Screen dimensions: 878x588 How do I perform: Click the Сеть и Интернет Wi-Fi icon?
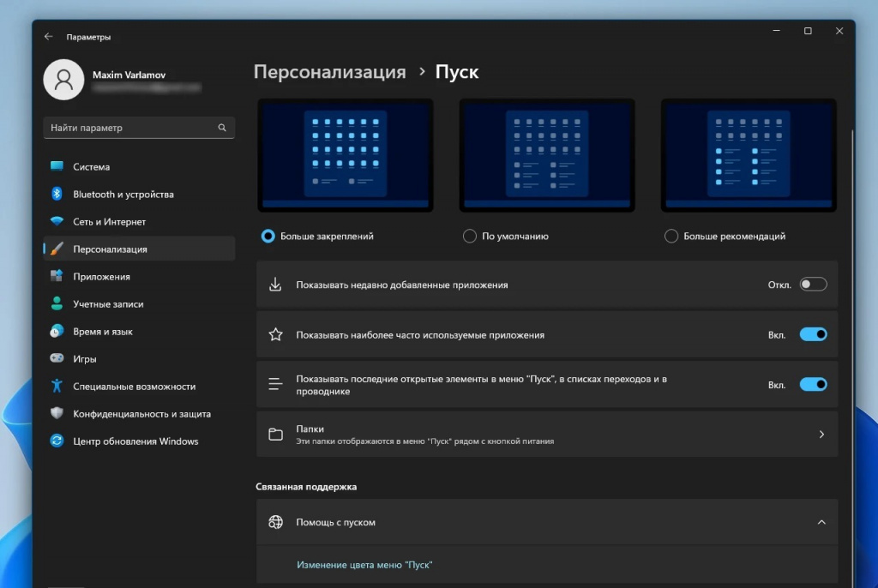coord(57,221)
